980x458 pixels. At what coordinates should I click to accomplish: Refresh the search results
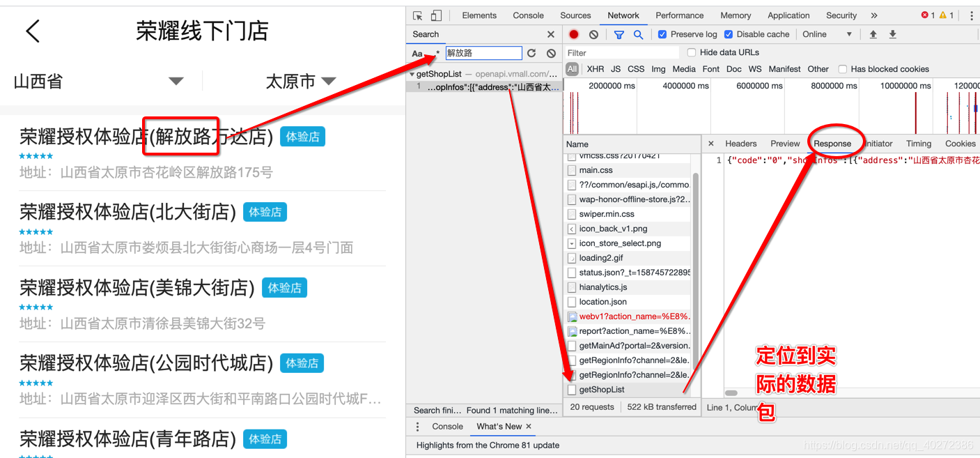tap(531, 53)
